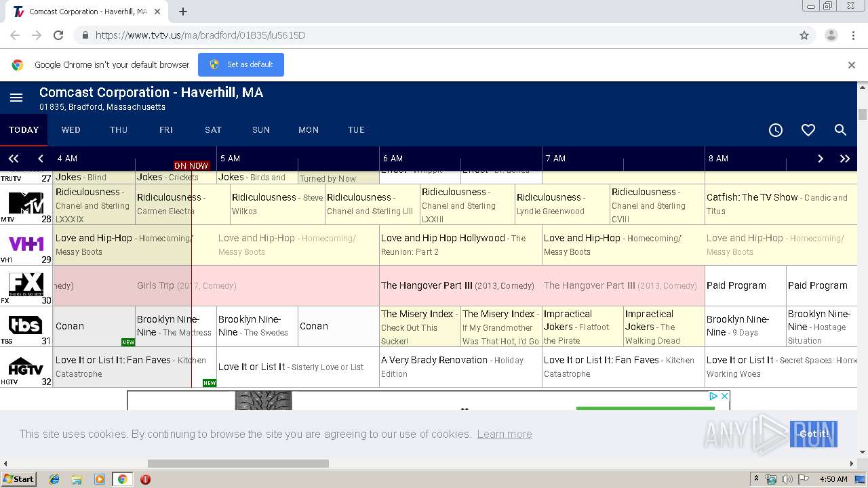Image resolution: width=868 pixels, height=488 pixels.
Task: Open Impractical Jokers - The Walking Dread
Action: (664, 327)
